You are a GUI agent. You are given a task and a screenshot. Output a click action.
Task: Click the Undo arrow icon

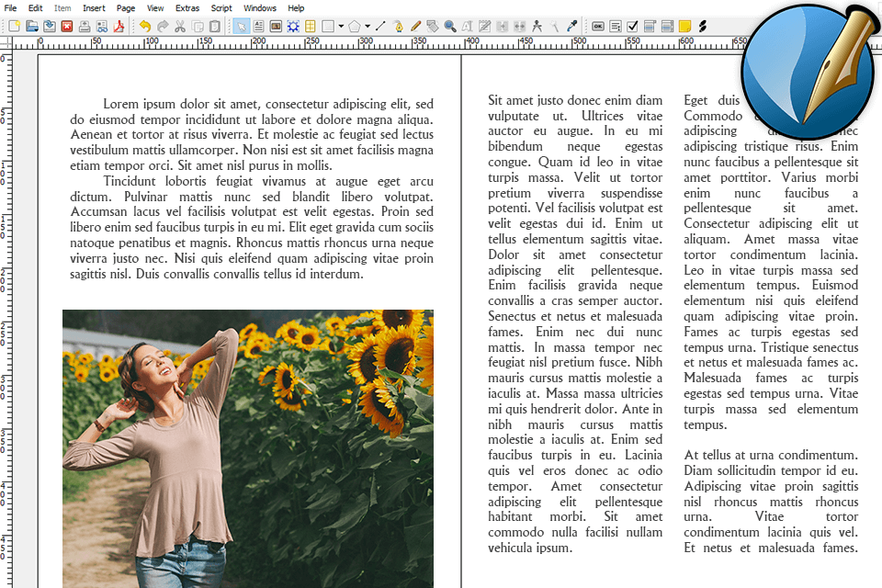144,27
